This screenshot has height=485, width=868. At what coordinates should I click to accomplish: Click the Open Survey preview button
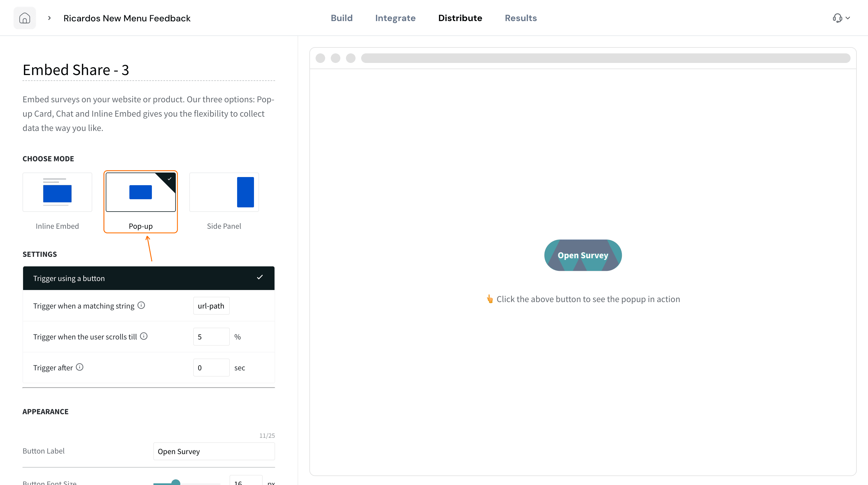[583, 255]
